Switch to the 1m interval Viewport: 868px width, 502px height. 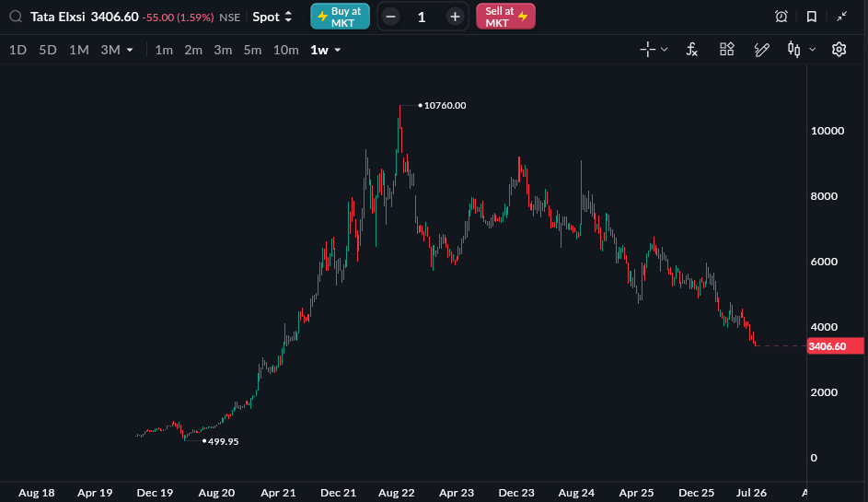[164, 50]
